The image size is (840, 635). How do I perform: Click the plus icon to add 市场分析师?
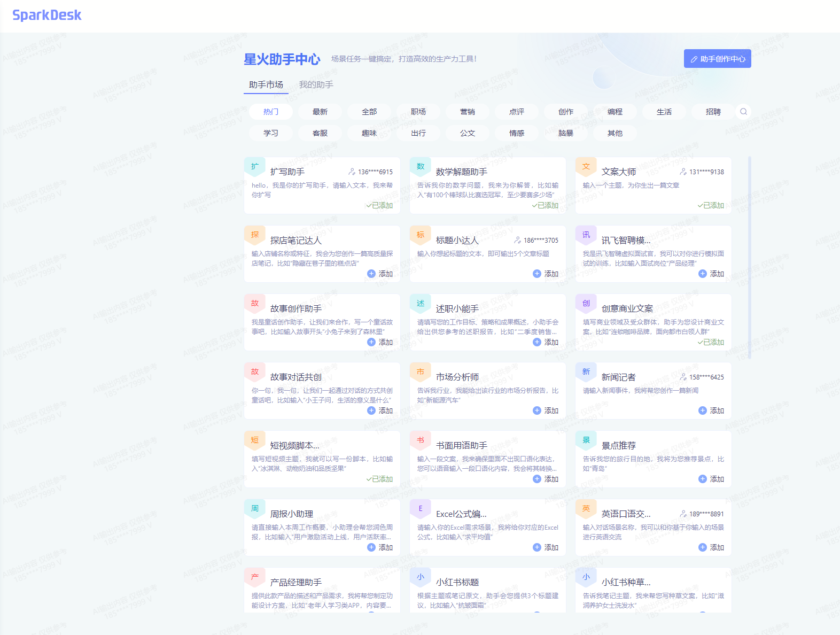click(x=537, y=411)
